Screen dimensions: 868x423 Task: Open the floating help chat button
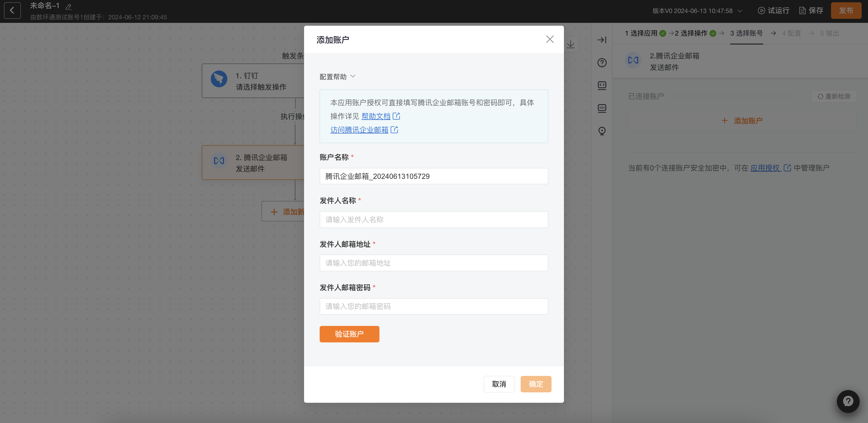click(848, 401)
